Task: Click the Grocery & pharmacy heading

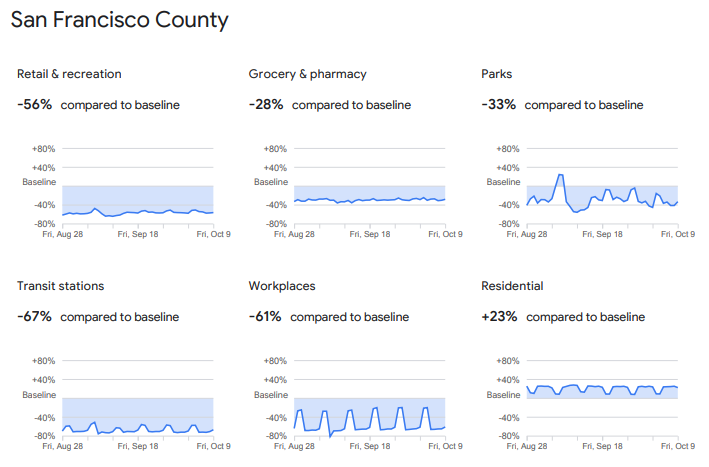Action: 307,74
